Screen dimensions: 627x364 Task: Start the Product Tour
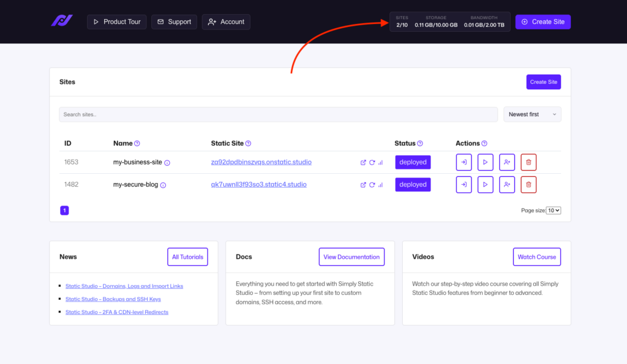[x=116, y=21]
